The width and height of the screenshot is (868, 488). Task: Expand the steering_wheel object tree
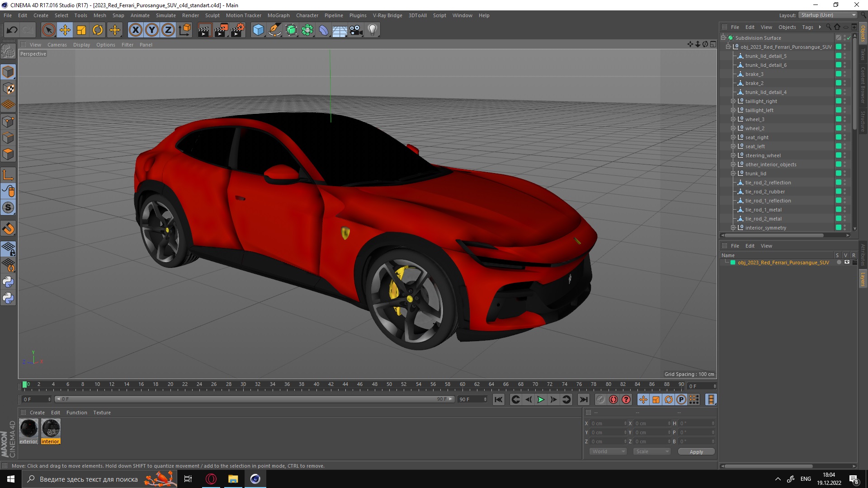point(733,155)
